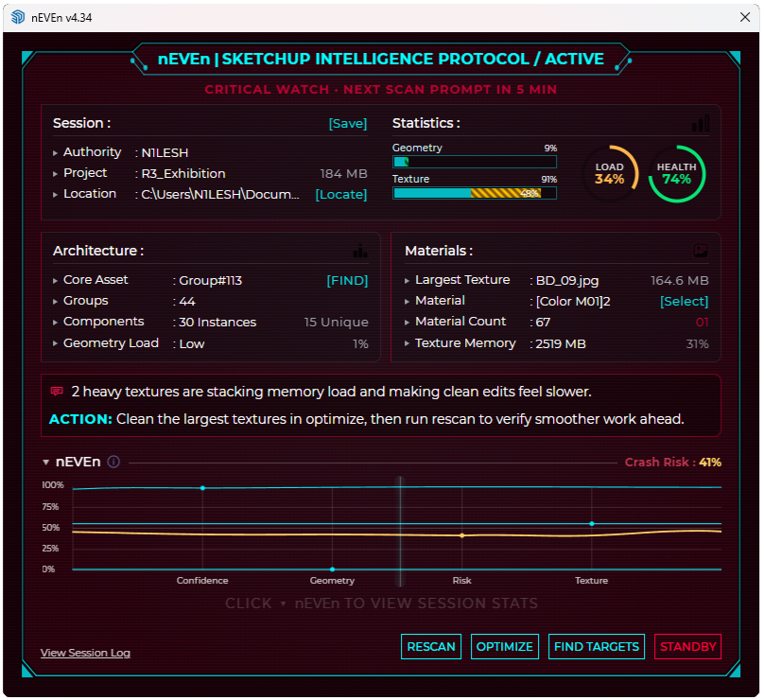This screenshot has width=764, height=700.
Task: Expand the Project row arrow
Action: coord(55,173)
